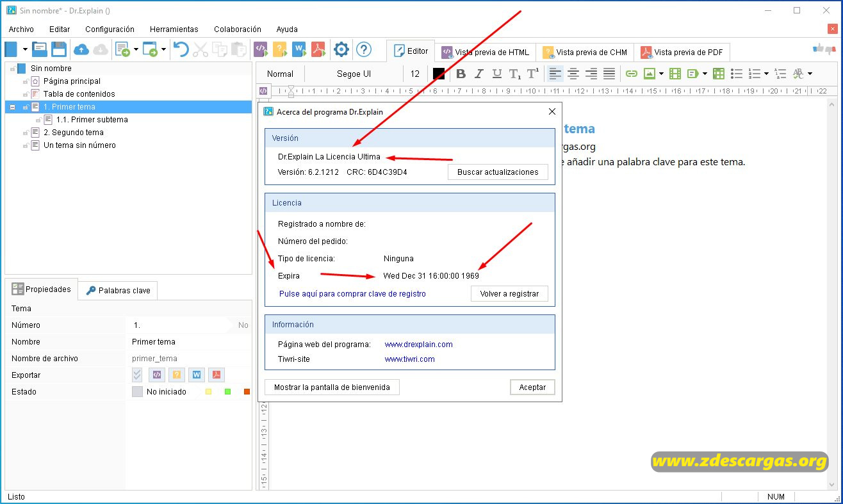The width and height of the screenshot is (843, 504).
Task: Switch to Vista previa de HTML tab
Action: (x=486, y=53)
